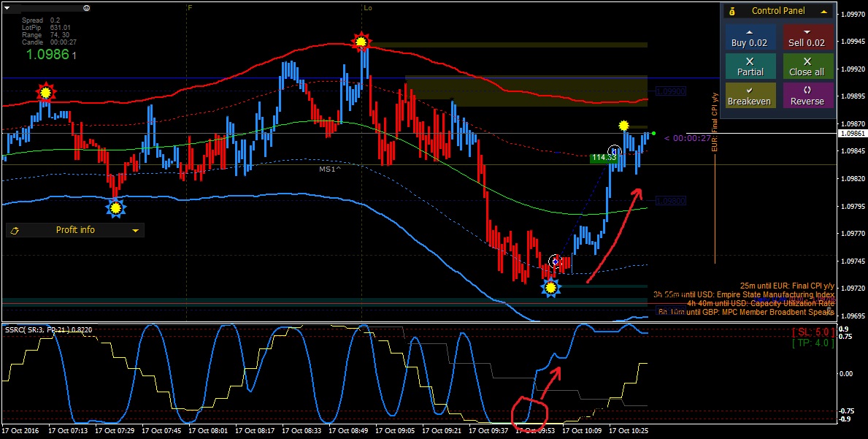Click the green 114.33 profit label
This screenshot has height=439, width=868.
pos(604,158)
